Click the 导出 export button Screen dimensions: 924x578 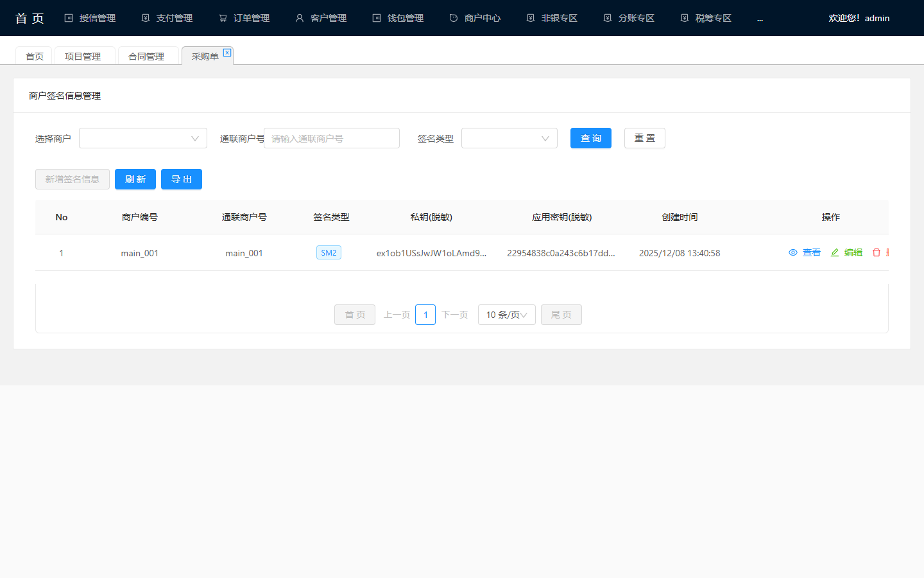pyautogui.click(x=182, y=179)
